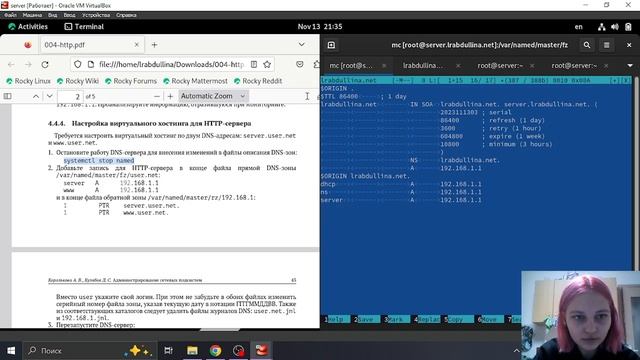Open Rocky Linux bookmark
The image size is (640, 360).
tap(29, 81)
